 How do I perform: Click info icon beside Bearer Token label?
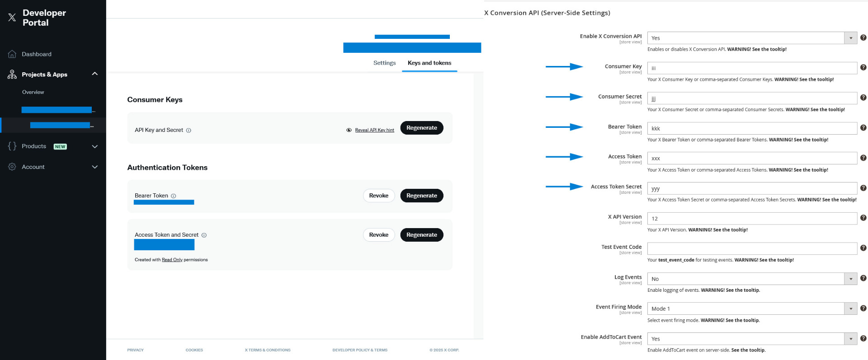point(174,196)
